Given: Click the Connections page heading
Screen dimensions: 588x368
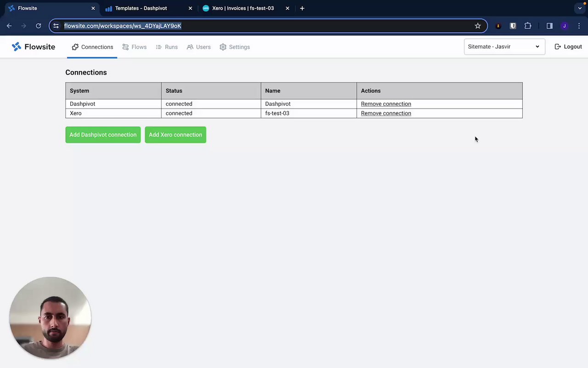Looking at the screenshot, I should coord(86,72).
